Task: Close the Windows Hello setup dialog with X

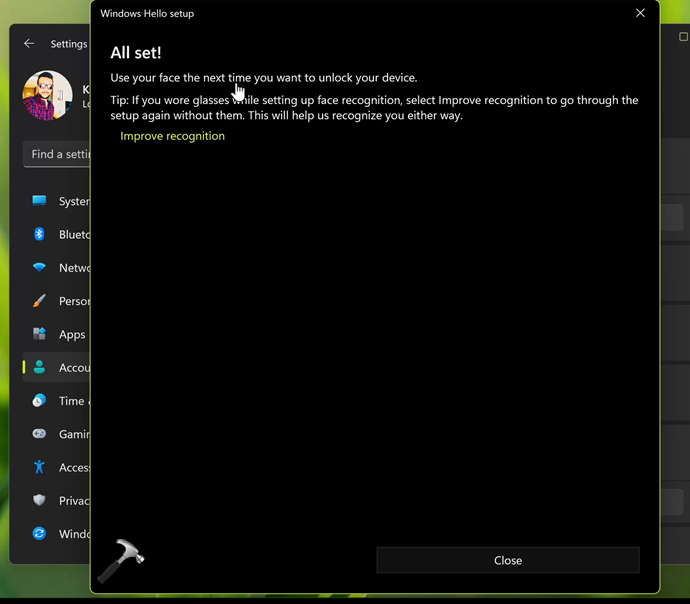Action: [x=640, y=13]
